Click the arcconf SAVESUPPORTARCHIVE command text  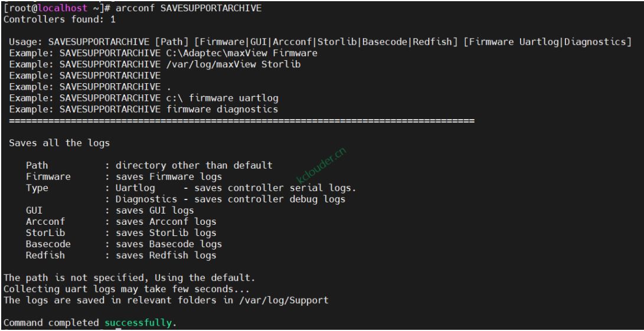click(x=188, y=8)
